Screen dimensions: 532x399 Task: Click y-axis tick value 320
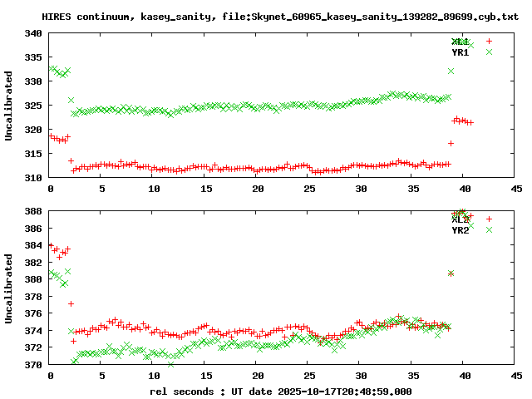click(x=33, y=130)
